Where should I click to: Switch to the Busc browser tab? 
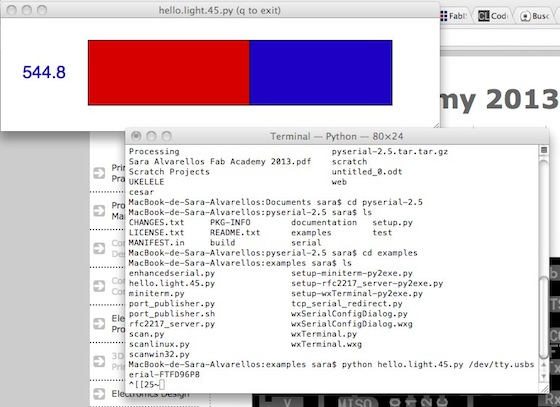[x=534, y=16]
